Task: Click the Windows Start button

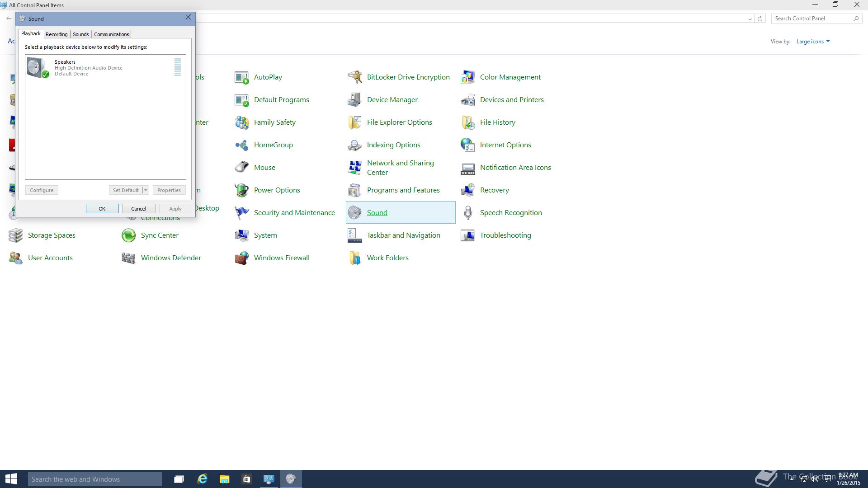Action: click(11, 479)
